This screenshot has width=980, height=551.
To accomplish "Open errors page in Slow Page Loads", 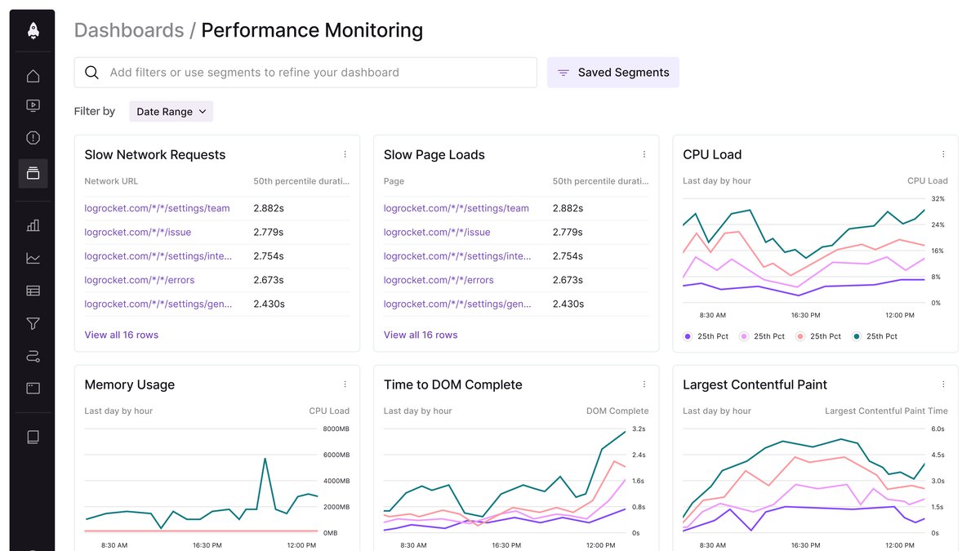I will [x=439, y=280].
